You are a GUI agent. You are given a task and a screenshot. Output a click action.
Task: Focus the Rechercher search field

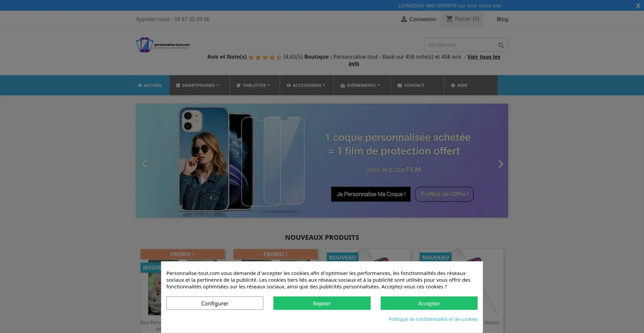(466, 45)
